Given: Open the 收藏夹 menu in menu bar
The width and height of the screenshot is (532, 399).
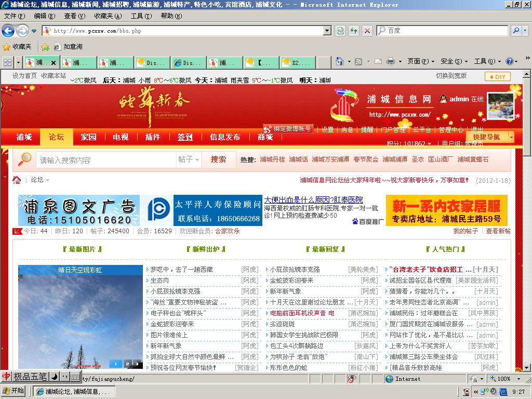Looking at the screenshot, I should point(104,16).
